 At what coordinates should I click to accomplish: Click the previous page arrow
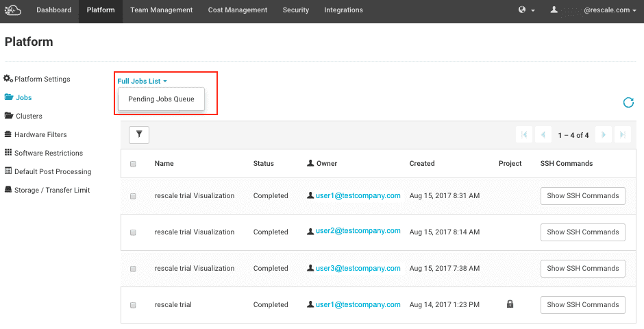543,135
